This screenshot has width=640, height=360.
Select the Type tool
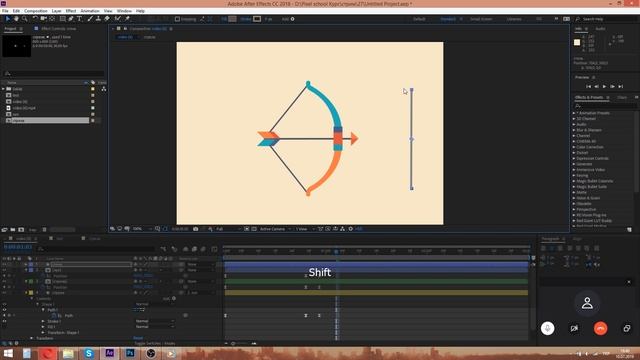point(80,19)
